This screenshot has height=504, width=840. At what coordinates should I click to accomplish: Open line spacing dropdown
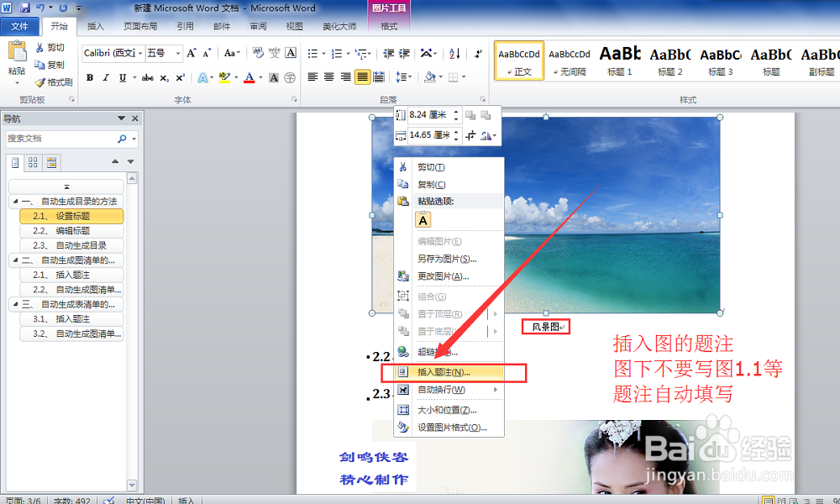pyautogui.click(x=403, y=77)
